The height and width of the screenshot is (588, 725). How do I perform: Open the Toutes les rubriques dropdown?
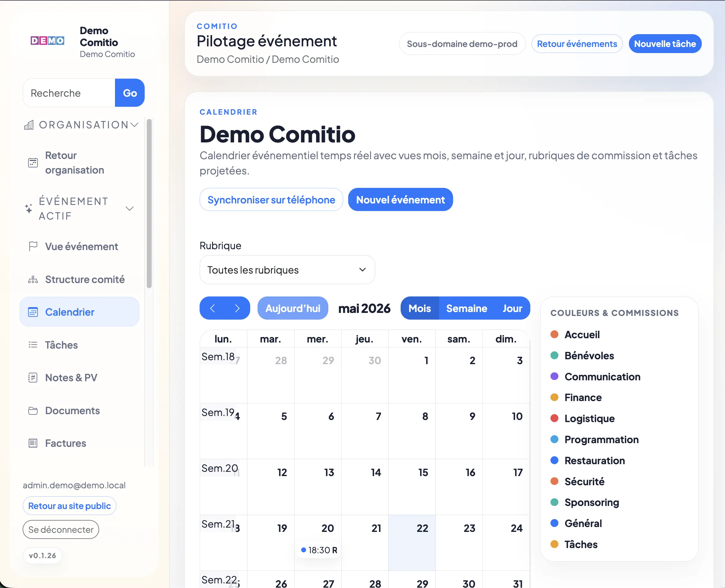(x=287, y=270)
